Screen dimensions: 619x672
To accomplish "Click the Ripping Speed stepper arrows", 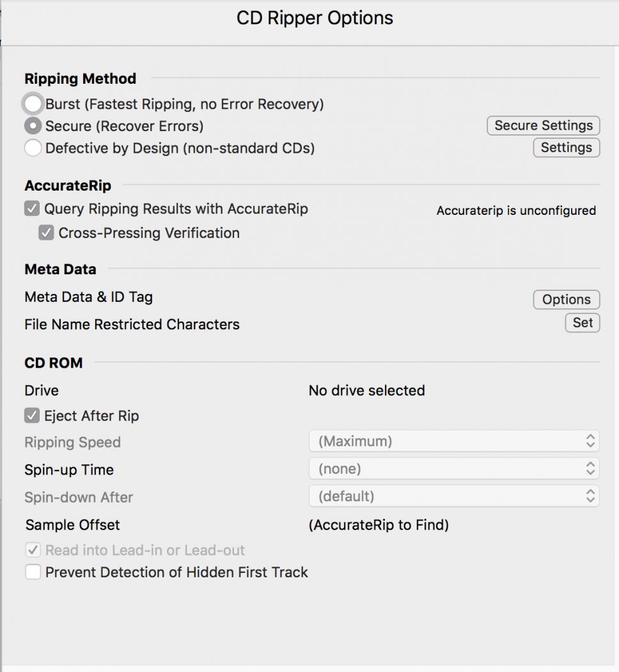I will coord(590,441).
